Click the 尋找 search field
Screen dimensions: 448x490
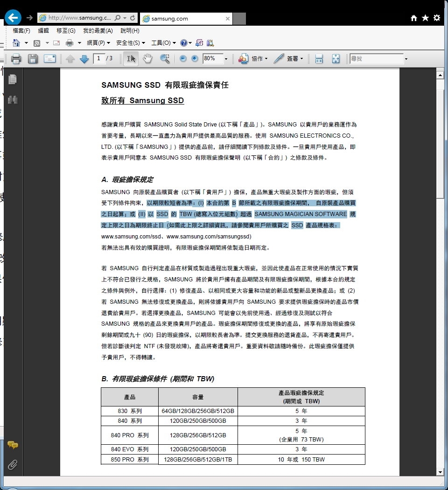[x=377, y=58]
